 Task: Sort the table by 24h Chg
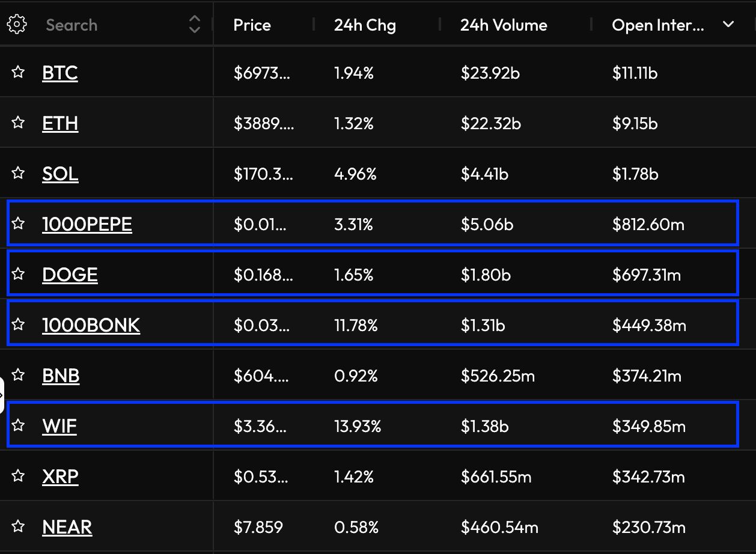[365, 25]
